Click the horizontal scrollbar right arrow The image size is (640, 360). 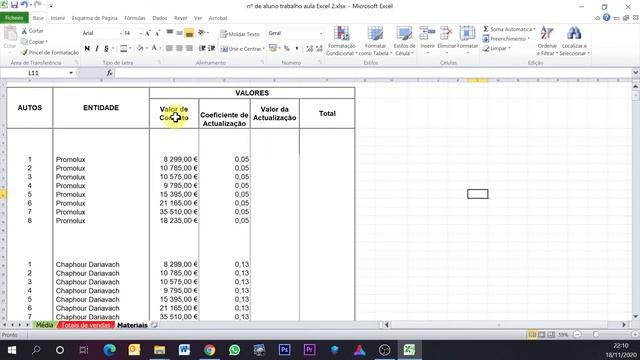(624, 325)
